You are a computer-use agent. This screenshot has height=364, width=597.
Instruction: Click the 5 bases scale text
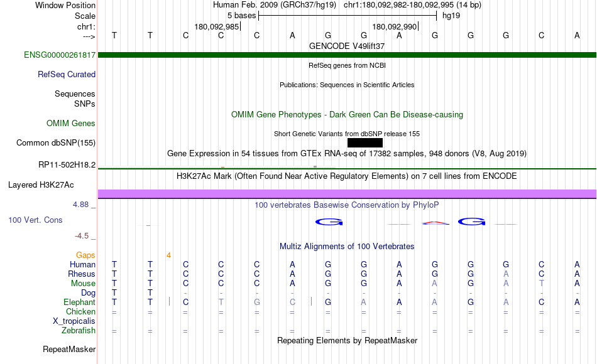click(242, 16)
